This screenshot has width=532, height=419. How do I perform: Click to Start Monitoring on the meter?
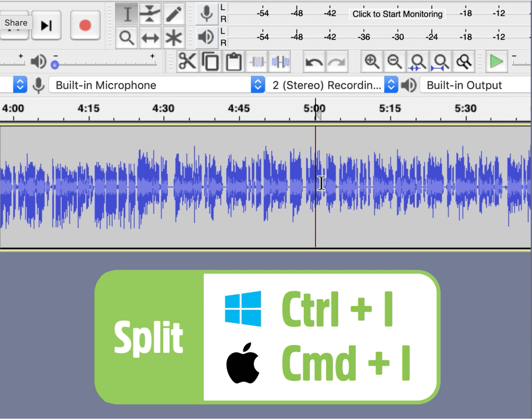pos(397,14)
